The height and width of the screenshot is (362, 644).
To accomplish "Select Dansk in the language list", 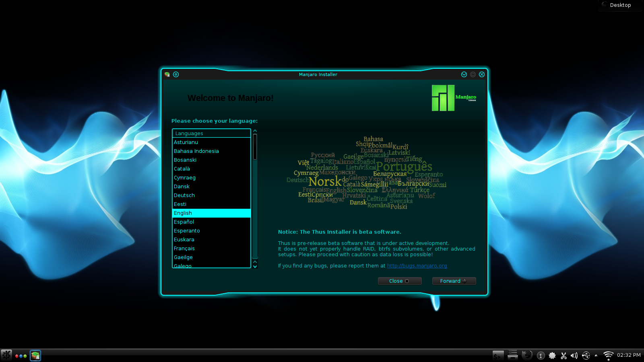I will [211, 187].
